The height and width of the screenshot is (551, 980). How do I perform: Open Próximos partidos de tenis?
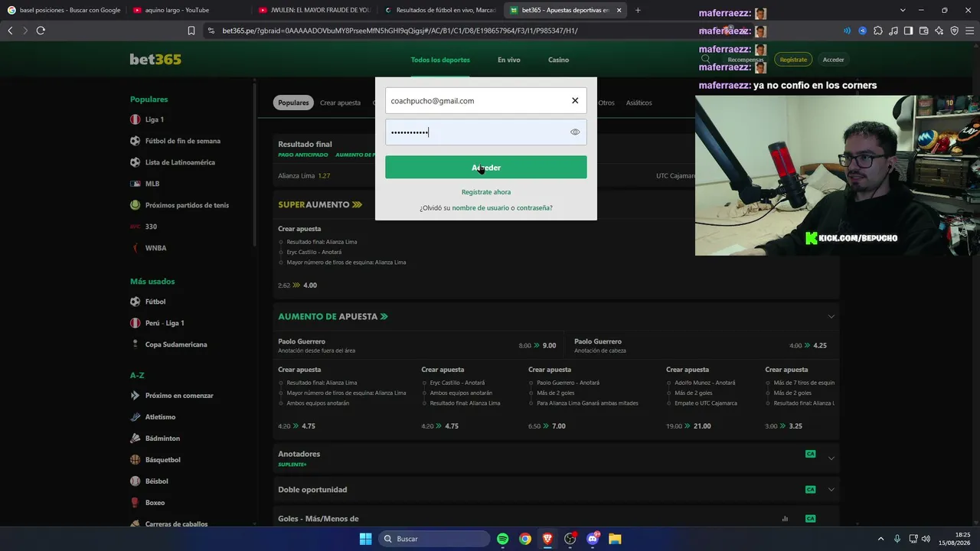(187, 205)
